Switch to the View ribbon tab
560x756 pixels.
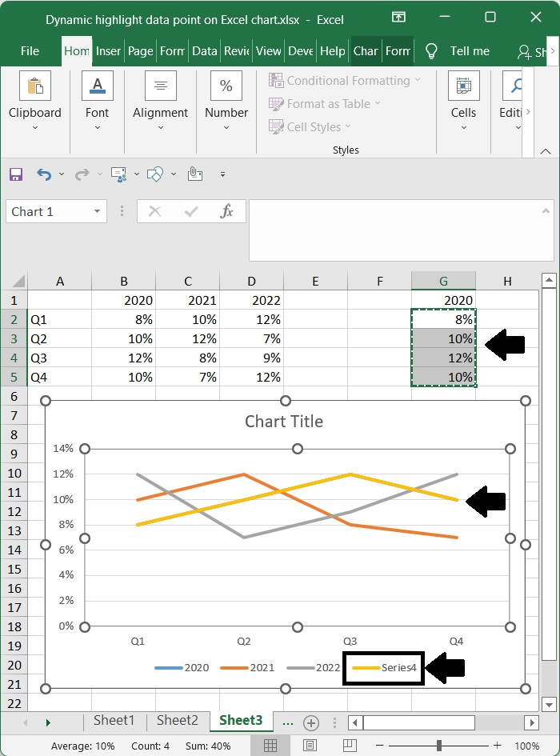pyautogui.click(x=268, y=51)
